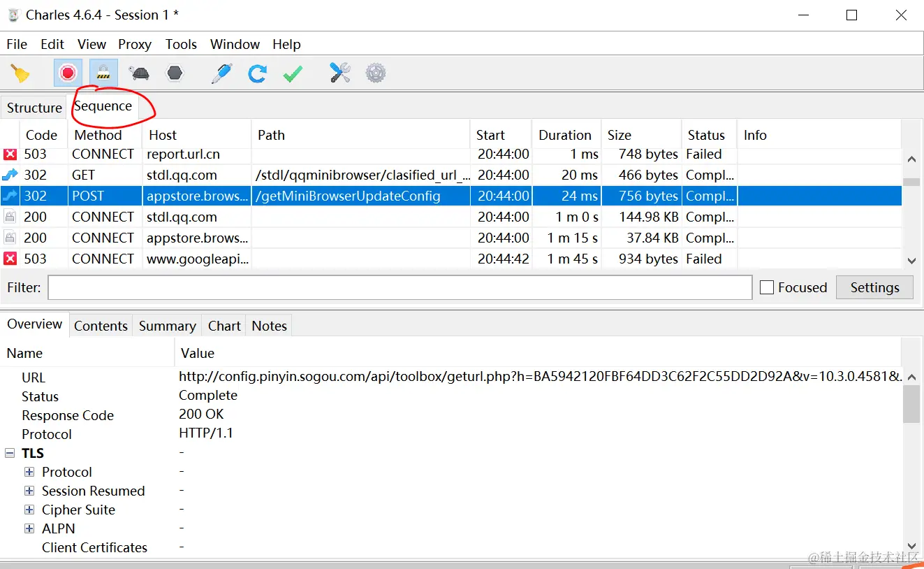Open the Help menu
The width and height of the screenshot is (924, 569).
[x=286, y=44]
